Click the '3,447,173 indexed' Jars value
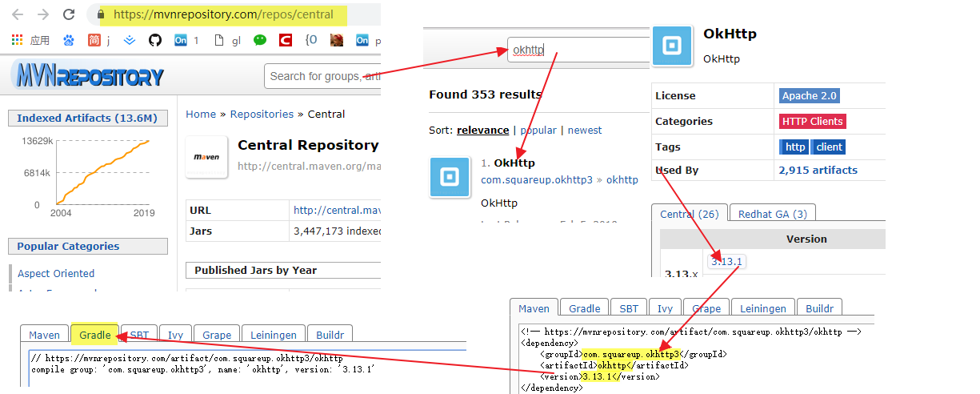The image size is (980, 394). [337, 231]
